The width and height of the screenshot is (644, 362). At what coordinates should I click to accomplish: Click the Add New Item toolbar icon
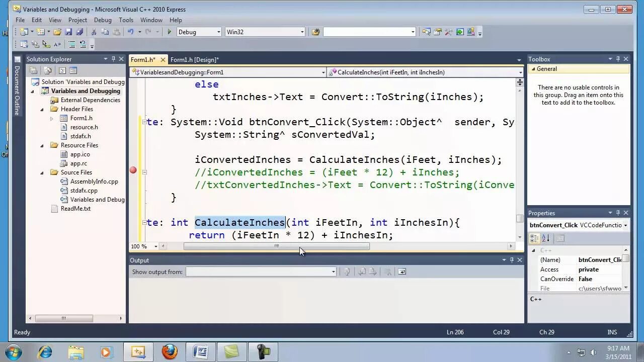[x=41, y=32]
